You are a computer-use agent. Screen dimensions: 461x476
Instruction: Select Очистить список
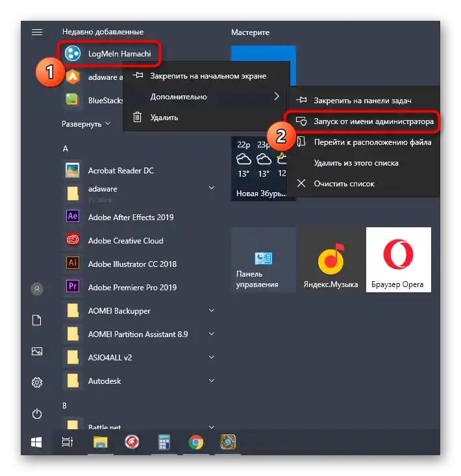tap(363, 184)
